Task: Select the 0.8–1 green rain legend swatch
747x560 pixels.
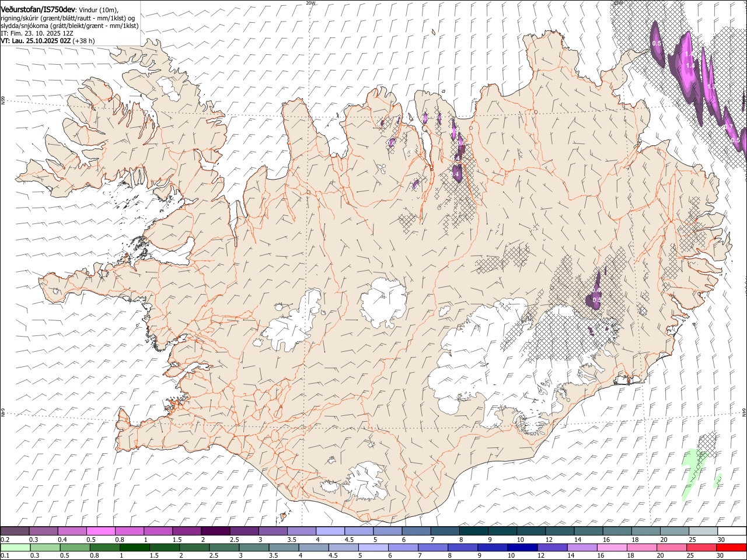Action: click(x=104, y=547)
